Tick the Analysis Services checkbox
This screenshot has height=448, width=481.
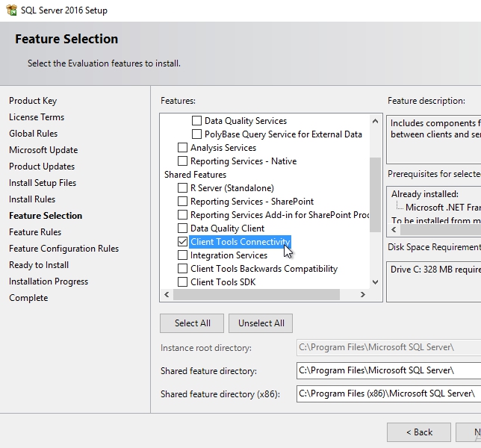pyautogui.click(x=182, y=148)
